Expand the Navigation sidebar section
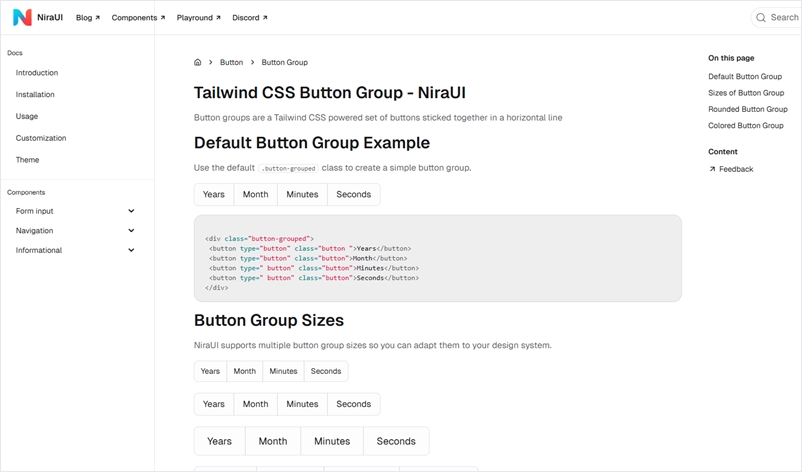The width and height of the screenshot is (802, 472). pos(131,231)
